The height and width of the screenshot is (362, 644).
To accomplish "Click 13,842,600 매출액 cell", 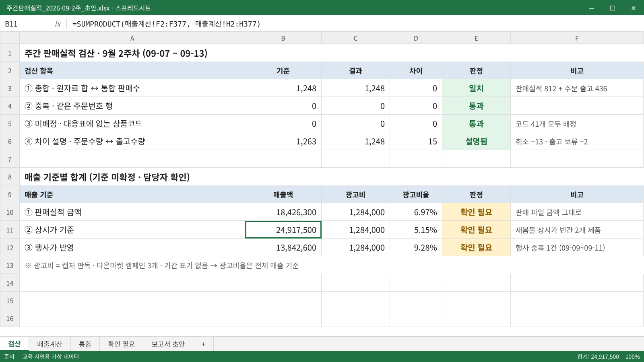I will pos(283,247).
